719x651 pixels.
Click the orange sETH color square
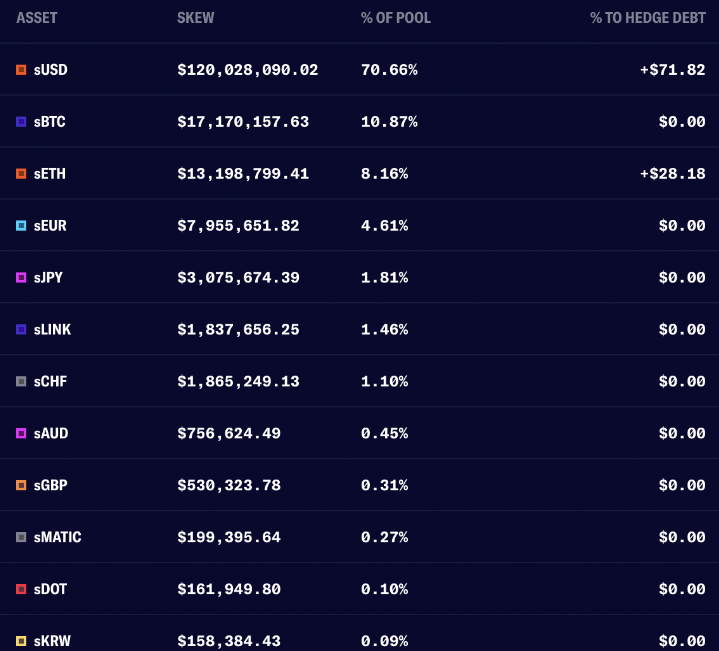21,174
